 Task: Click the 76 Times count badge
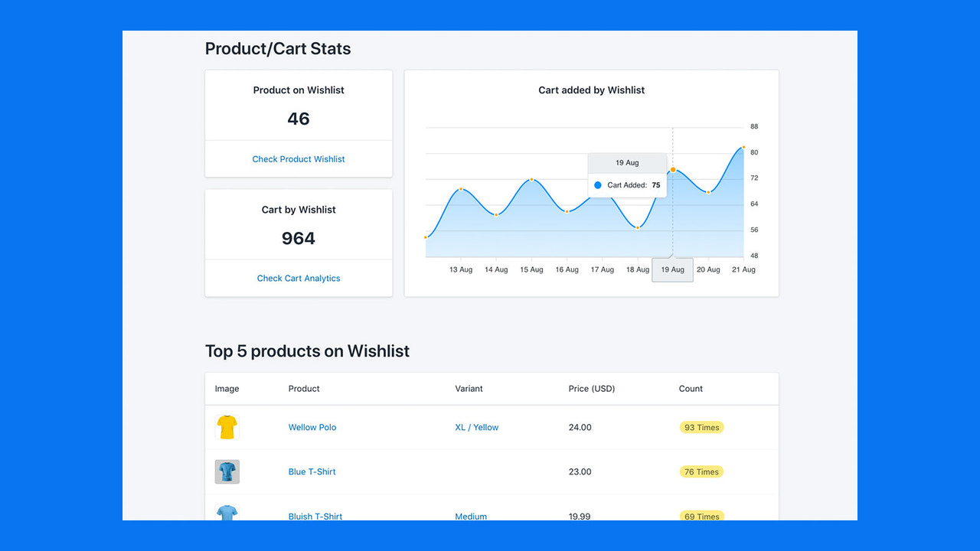701,471
